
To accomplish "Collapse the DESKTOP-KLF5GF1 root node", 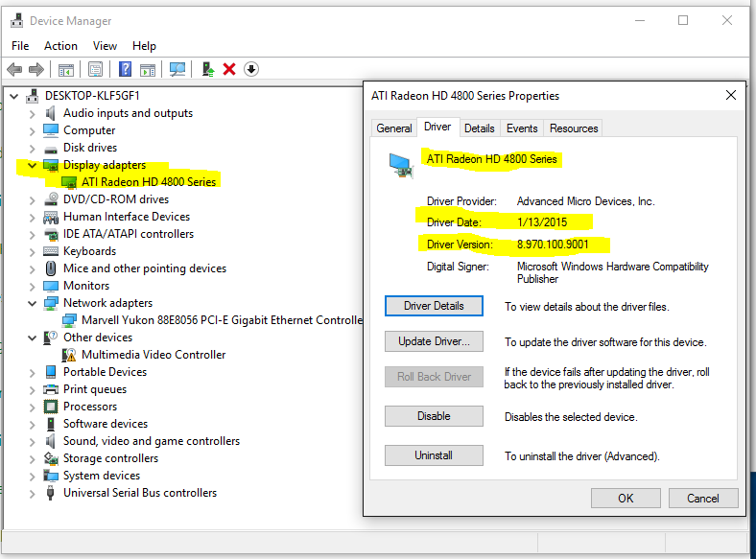I will tap(14, 97).
